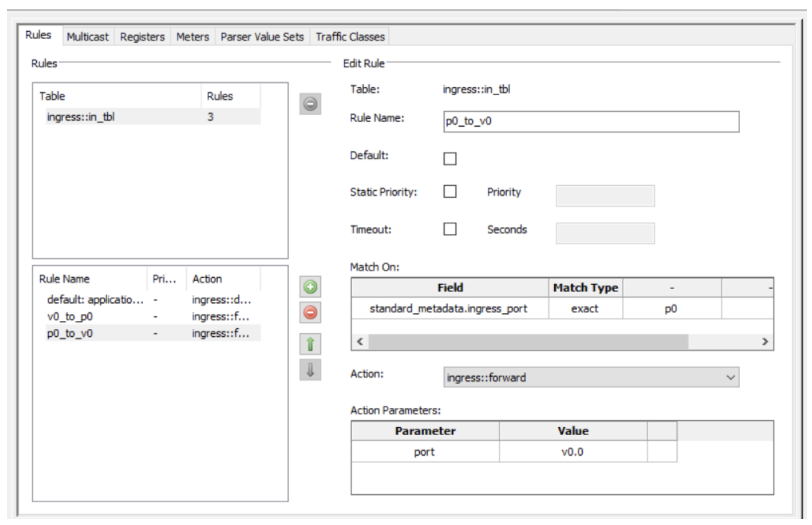
Task: Open the Parser Value Sets tab
Action: click(x=262, y=37)
